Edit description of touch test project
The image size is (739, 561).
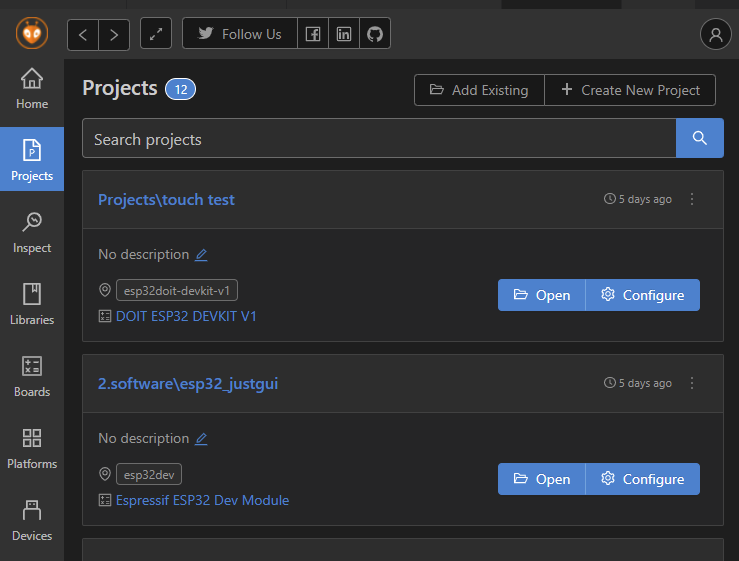(201, 255)
